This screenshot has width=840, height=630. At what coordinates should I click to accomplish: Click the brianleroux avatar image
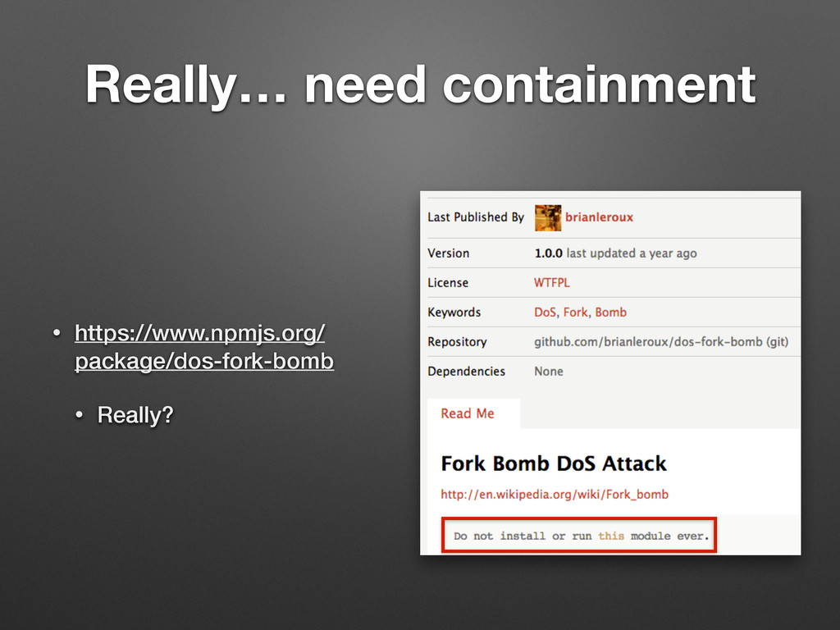pos(547,217)
